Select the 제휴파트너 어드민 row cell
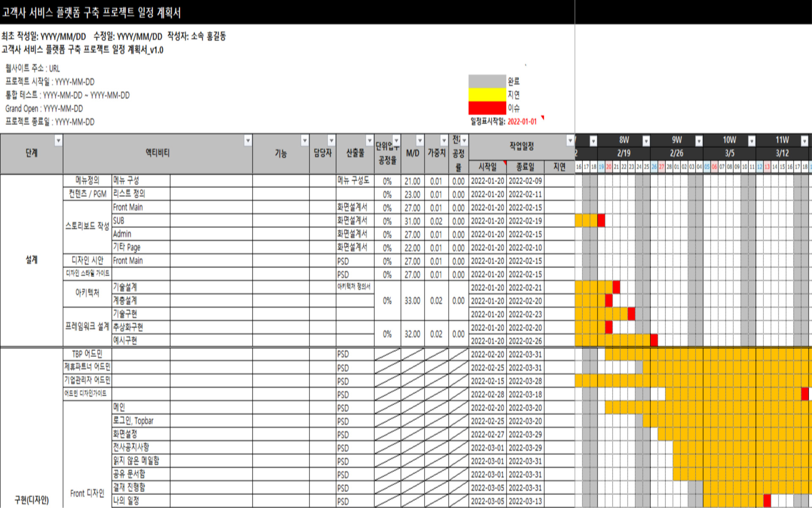The height and width of the screenshot is (508, 812). [87, 367]
